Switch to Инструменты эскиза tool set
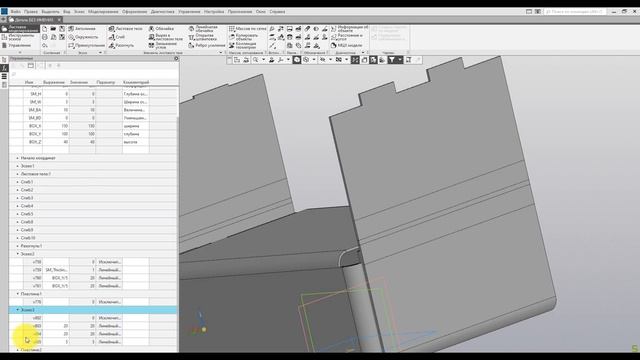This screenshot has height=360, width=640. [x=20, y=37]
